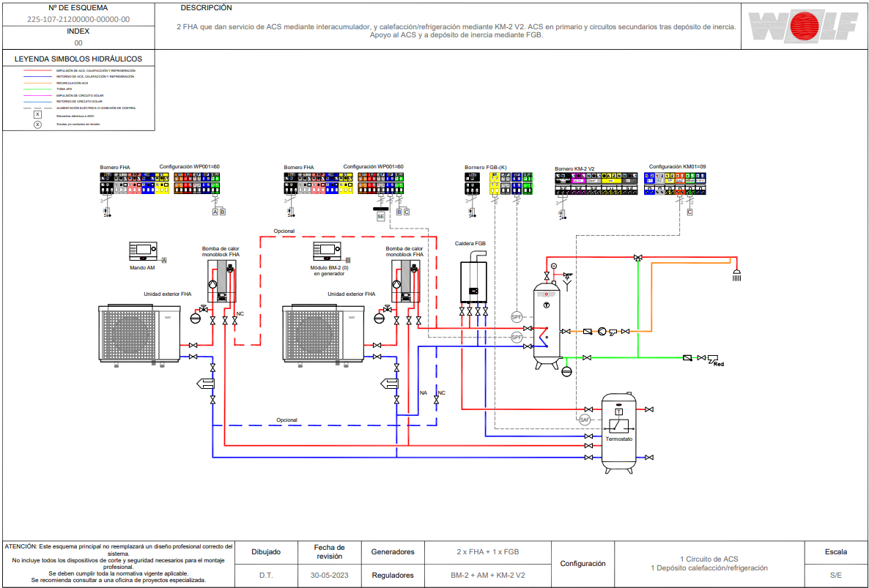Click the NA valve label
Image resolution: width=869 pixels, height=588 pixels.
[424, 392]
